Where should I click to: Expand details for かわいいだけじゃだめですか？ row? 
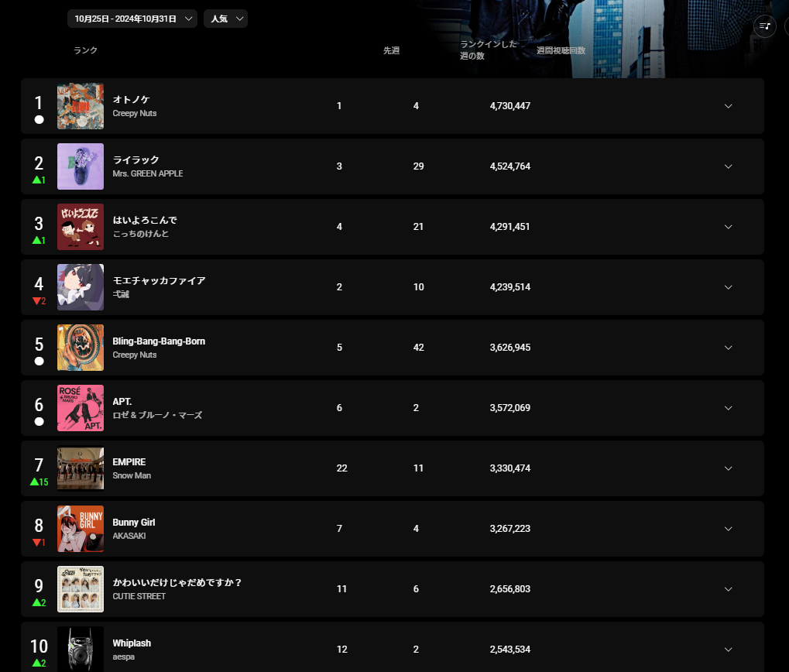728,589
